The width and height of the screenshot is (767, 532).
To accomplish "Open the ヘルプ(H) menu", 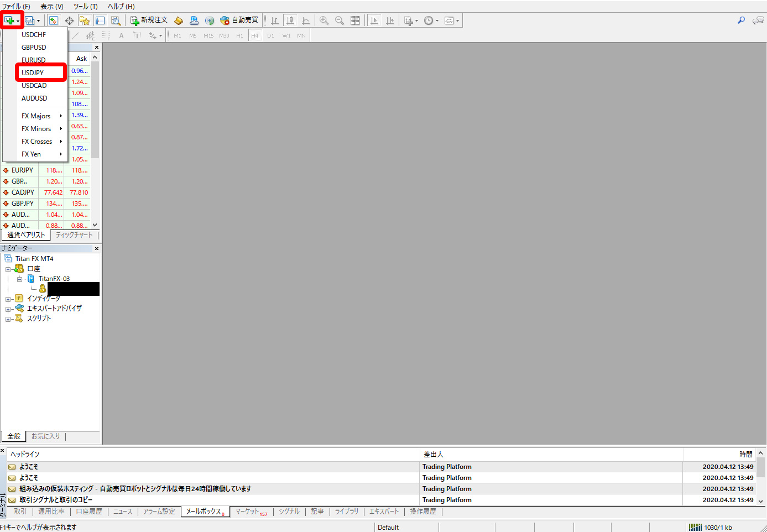I will pyautogui.click(x=121, y=7).
